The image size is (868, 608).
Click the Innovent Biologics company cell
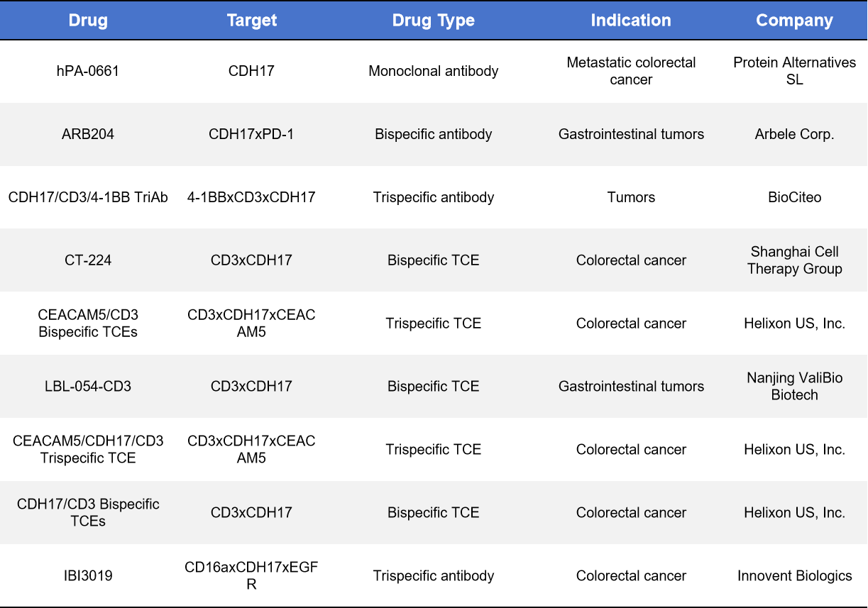click(x=794, y=576)
